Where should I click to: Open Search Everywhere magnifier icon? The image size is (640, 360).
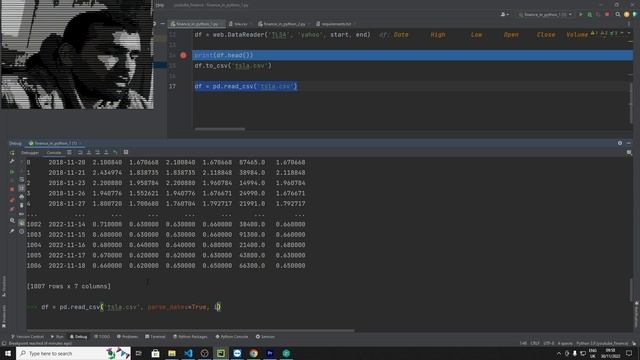618,14
